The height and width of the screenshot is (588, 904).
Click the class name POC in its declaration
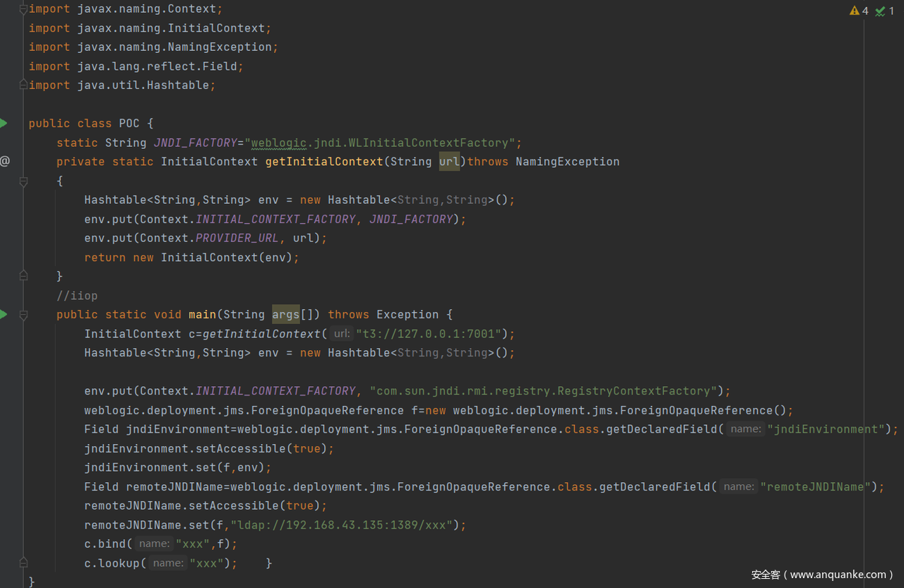pos(129,124)
